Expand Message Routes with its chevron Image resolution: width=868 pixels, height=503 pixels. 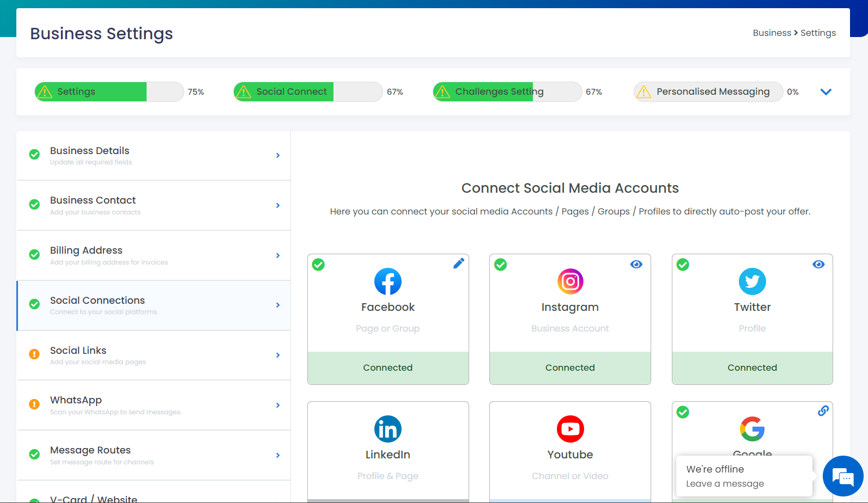tap(278, 455)
